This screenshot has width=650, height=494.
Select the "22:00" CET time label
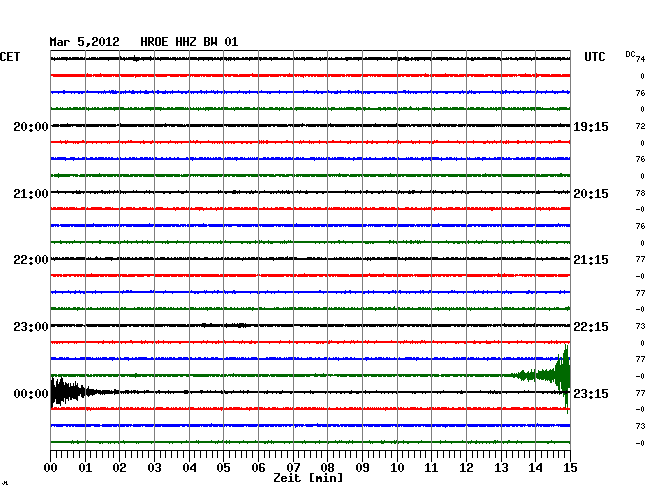(x=31, y=260)
